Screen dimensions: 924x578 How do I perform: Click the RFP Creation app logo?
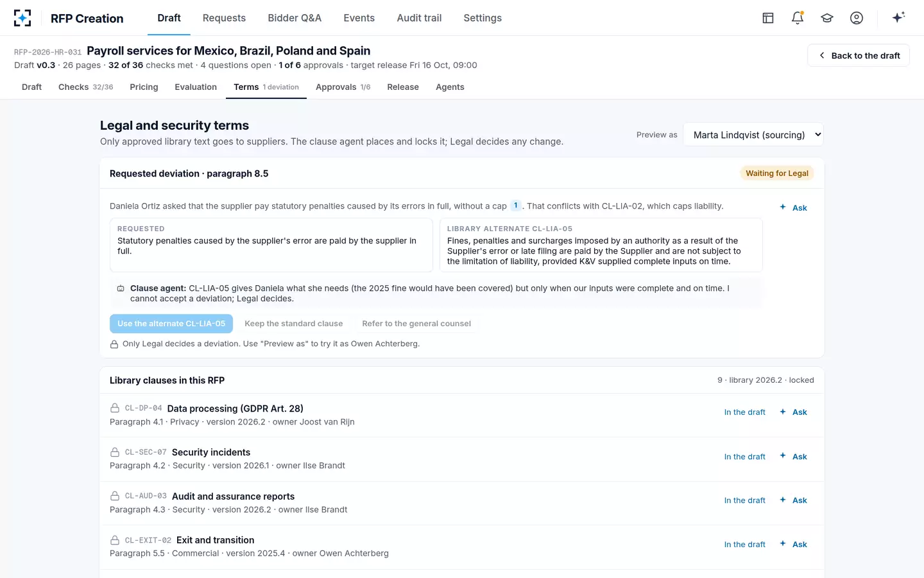point(22,18)
